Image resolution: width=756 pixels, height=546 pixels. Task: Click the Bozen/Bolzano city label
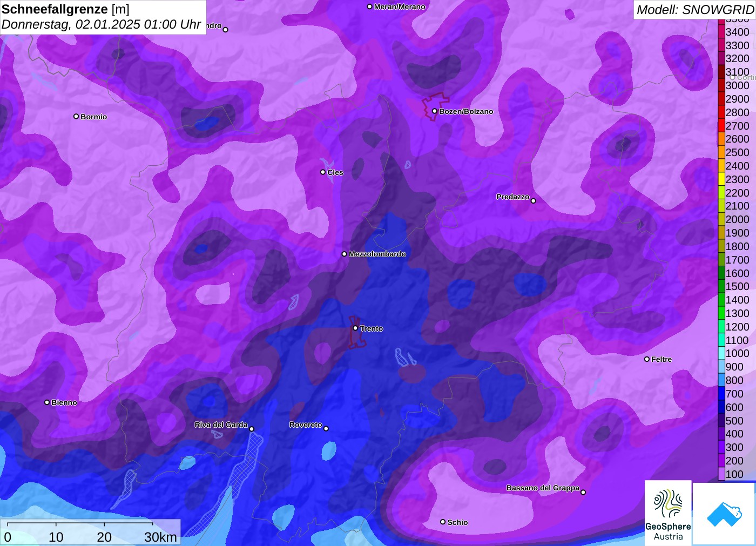tap(466, 111)
